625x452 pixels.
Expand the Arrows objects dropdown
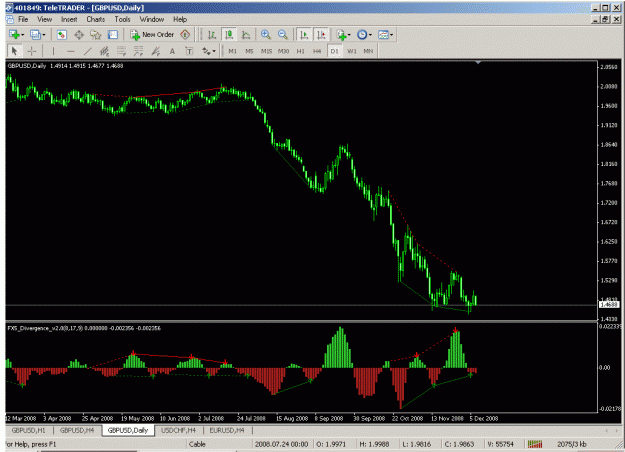pyautogui.click(x=208, y=51)
